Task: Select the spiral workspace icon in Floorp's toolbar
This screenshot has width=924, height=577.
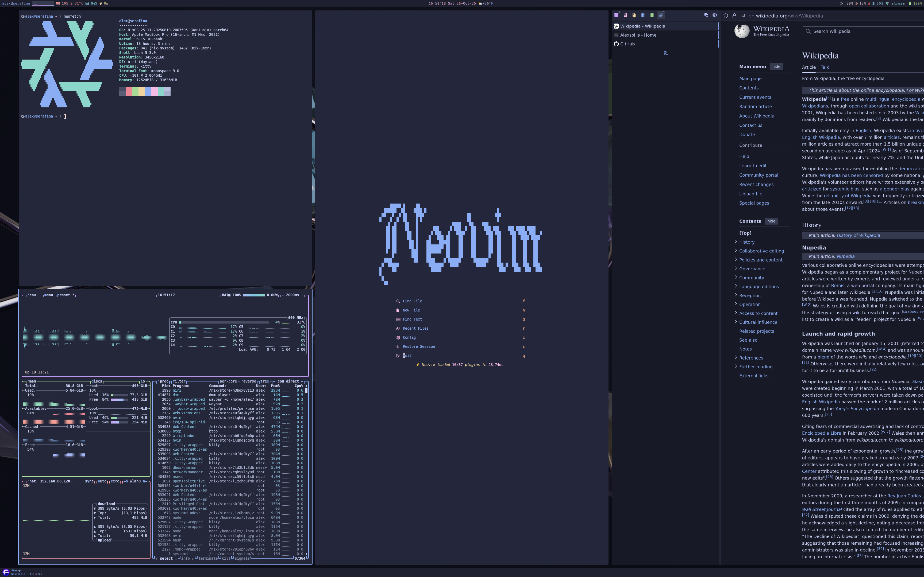Action: pos(661,15)
